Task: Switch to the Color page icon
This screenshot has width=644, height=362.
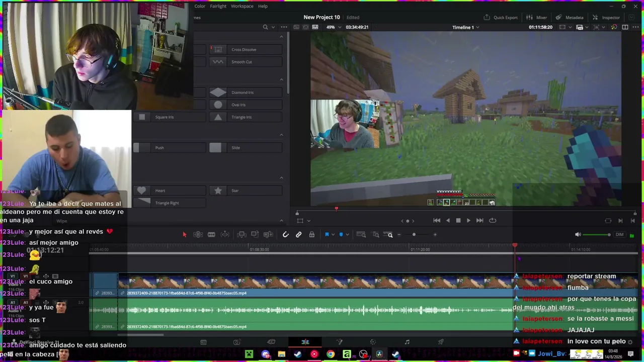Action: click(373, 342)
